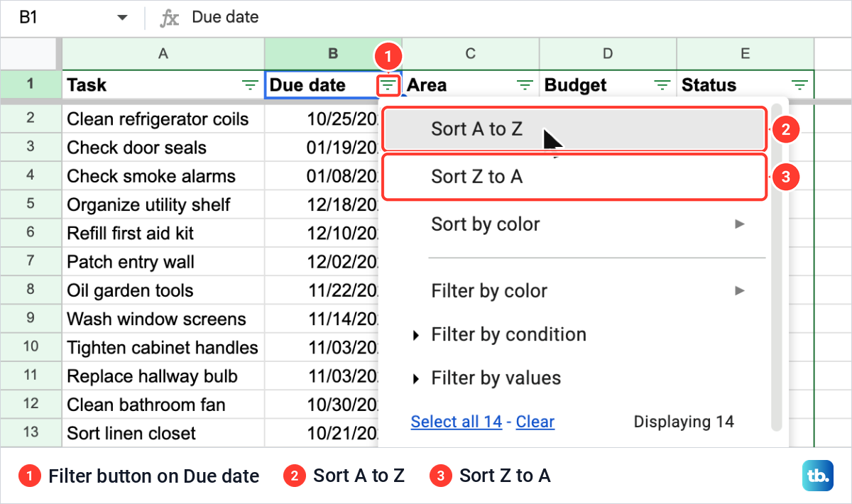852x504 pixels.
Task: Click the Clear link
Action: (535, 422)
